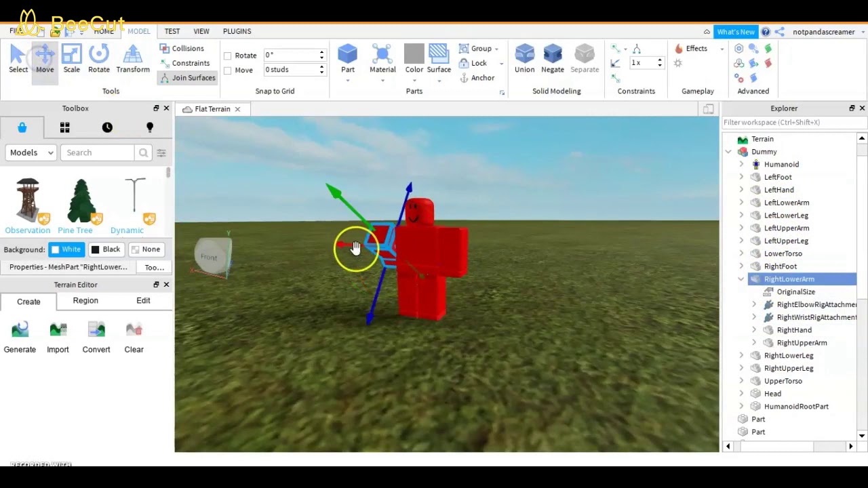Screen dimensions: 868x488
Task: Open the Material picker
Action: click(382, 59)
